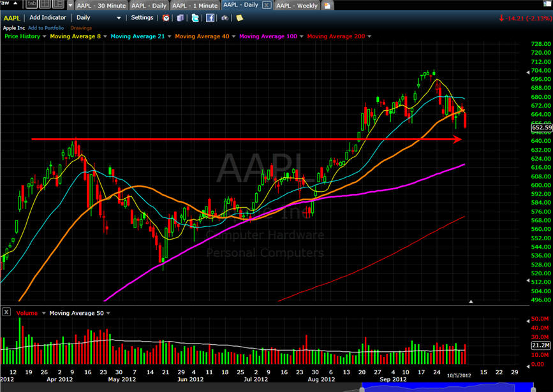This screenshot has width=553, height=392.
Task: Open the alarm clock alert icon
Action: 166,18
